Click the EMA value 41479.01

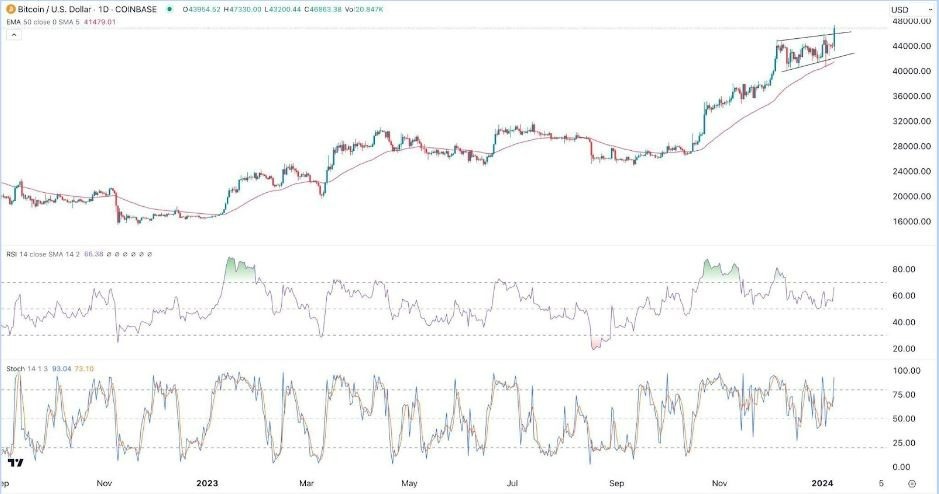[x=102, y=22]
